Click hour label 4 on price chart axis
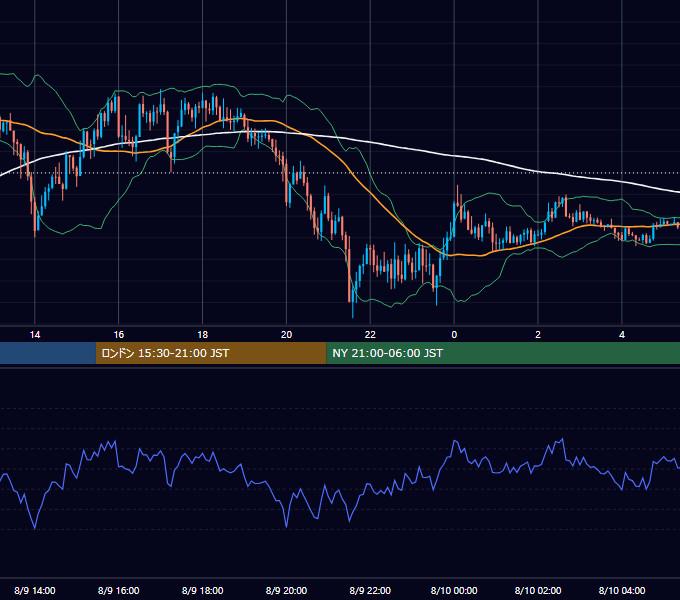Viewport: 680px width, 600px height. 622,335
